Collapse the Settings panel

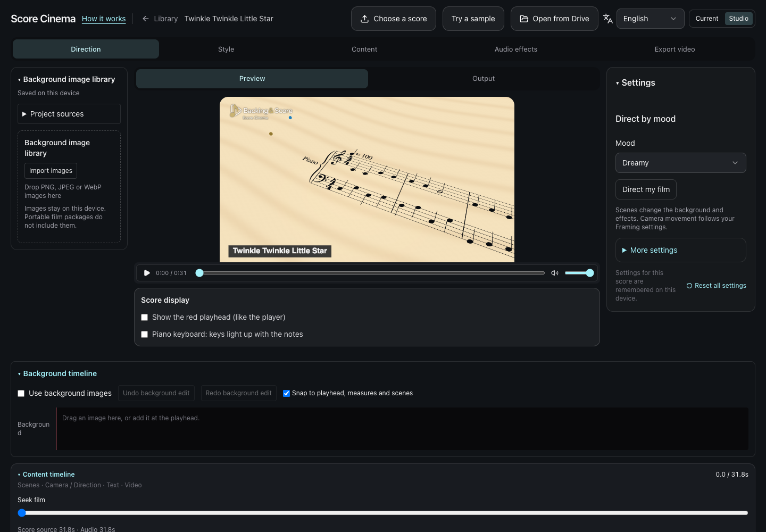coord(636,83)
